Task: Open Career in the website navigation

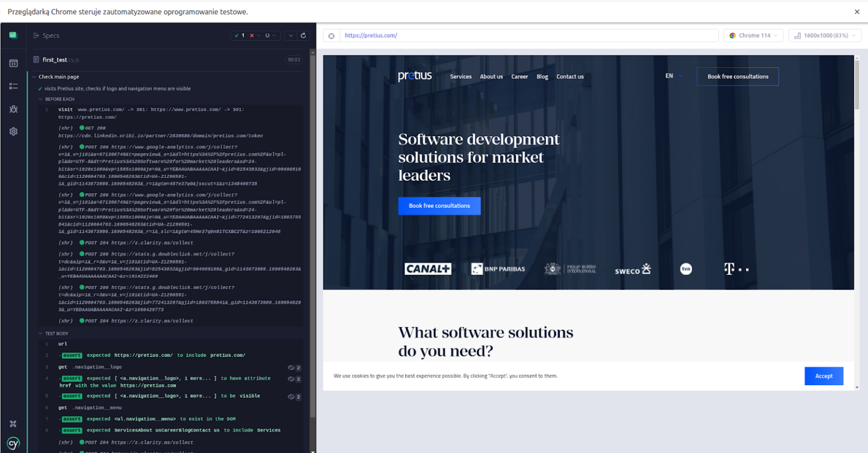Action: [x=519, y=77]
